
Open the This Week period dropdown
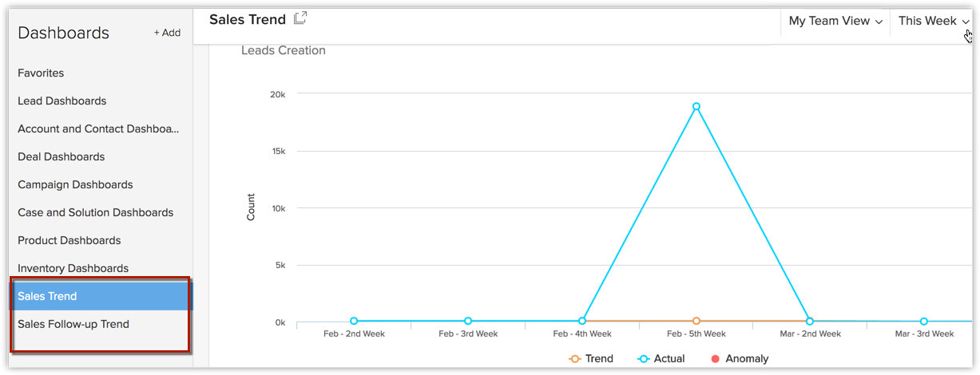point(934,22)
